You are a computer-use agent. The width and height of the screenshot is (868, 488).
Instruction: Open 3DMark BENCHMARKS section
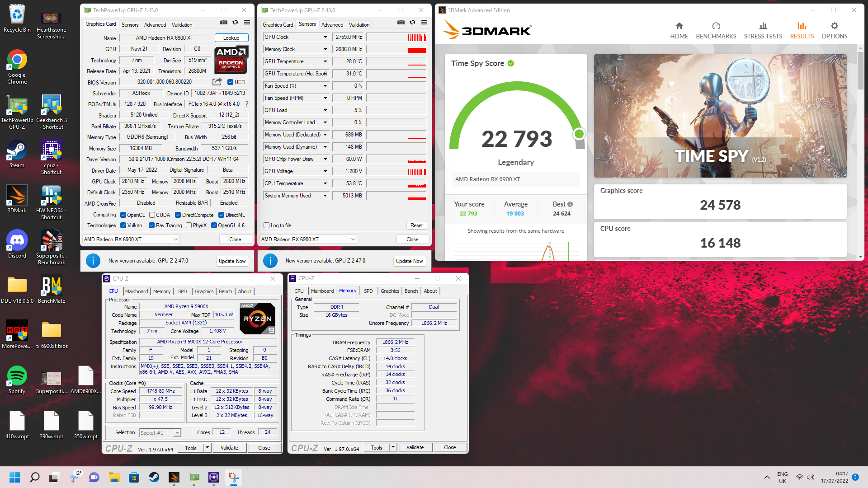point(716,31)
